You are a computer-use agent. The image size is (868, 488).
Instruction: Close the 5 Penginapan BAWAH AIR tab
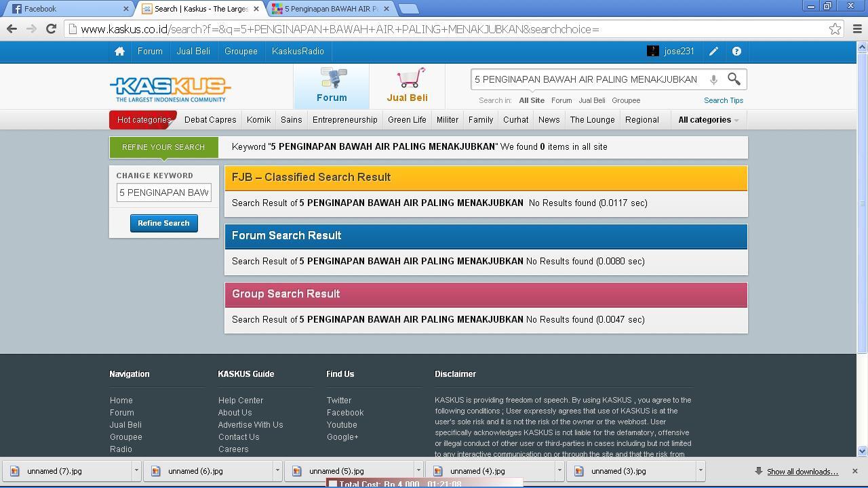click(x=387, y=9)
